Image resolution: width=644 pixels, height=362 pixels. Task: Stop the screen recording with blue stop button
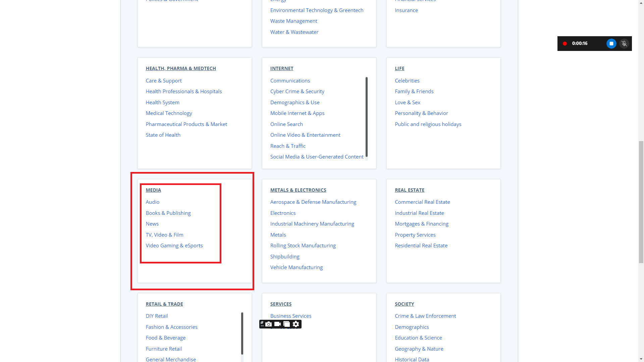(611, 44)
